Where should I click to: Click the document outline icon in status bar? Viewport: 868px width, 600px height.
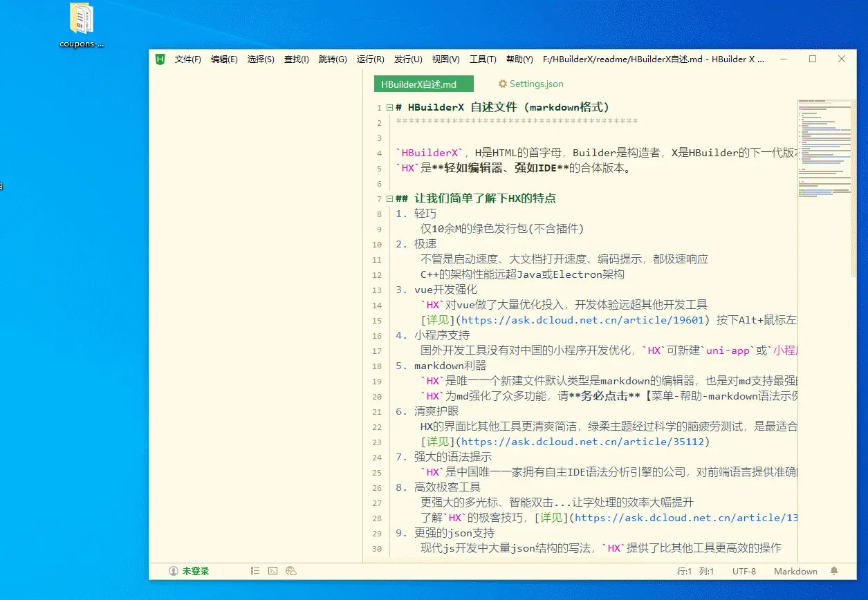tap(255, 571)
